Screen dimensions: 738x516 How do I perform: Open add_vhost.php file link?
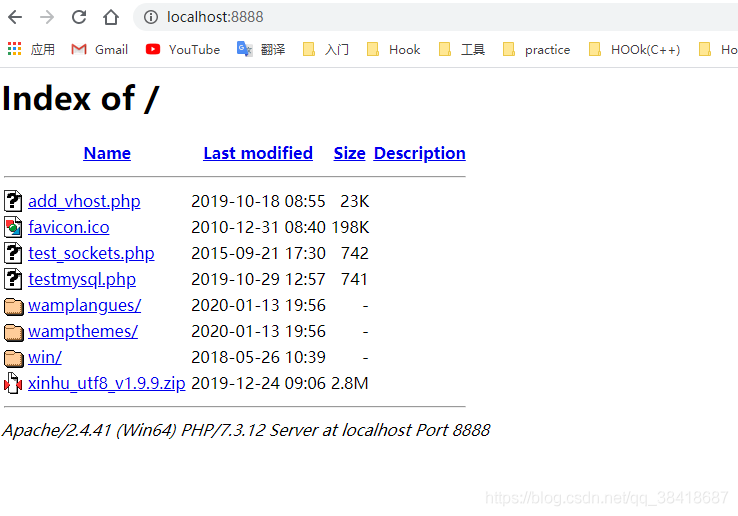(x=84, y=201)
